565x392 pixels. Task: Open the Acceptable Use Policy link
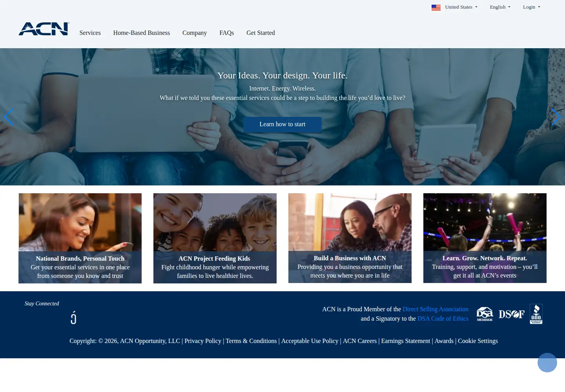tap(310, 341)
